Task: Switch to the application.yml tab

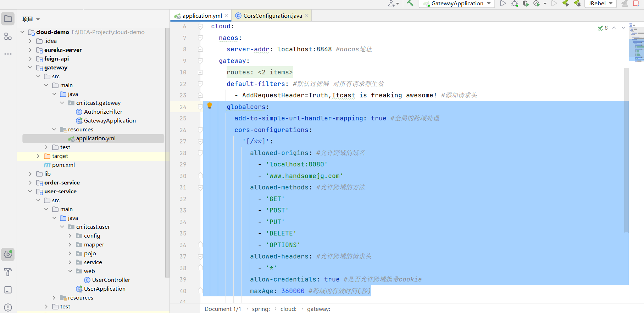Action: coord(201,16)
